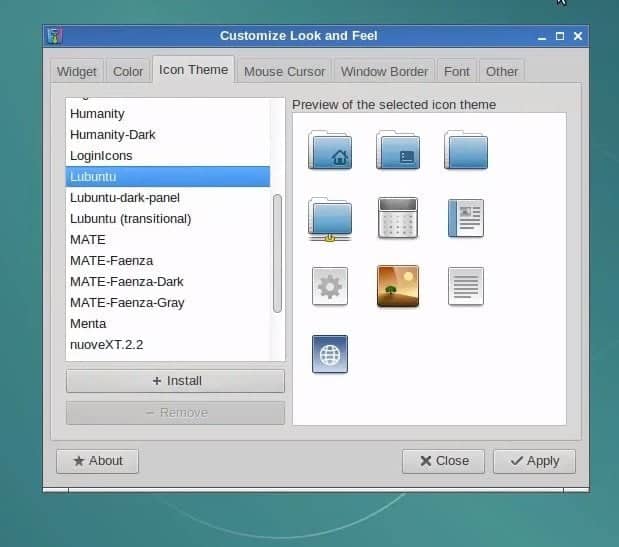619x547 pixels.
Task: Click the plain text file preview icon
Action: pyautogui.click(x=466, y=286)
